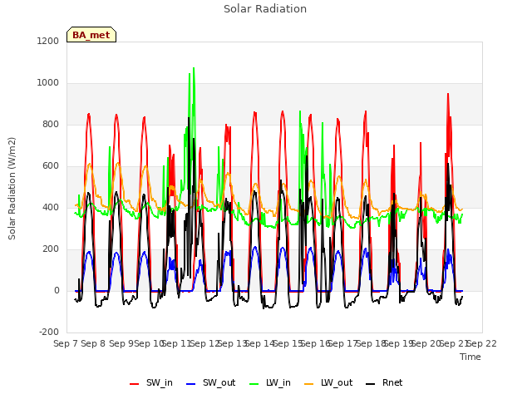Click the BA_met annotation label
532x399 pixels.
coord(91,35)
